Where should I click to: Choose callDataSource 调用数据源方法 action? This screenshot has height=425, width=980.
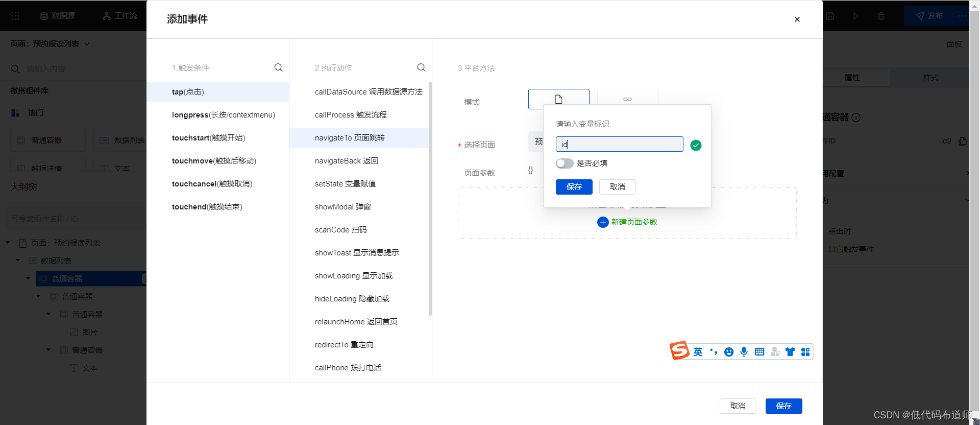pyautogui.click(x=359, y=92)
